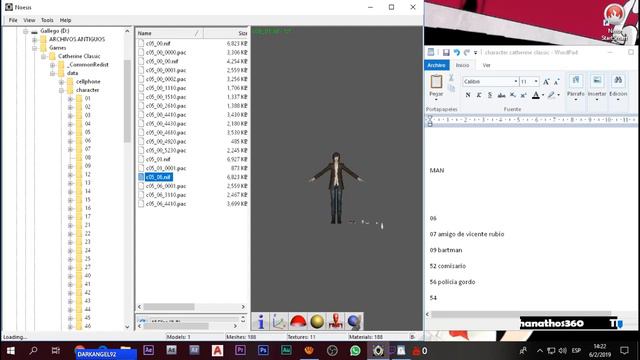Expand the cellphone folder node
Image resolution: width=640 pixels, height=360 pixels.
click(61, 82)
